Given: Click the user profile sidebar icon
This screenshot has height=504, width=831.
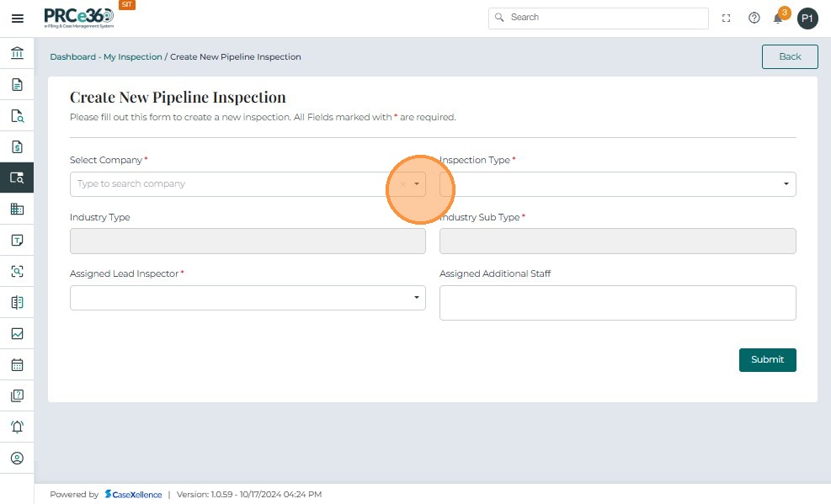Looking at the screenshot, I should (x=17, y=459).
